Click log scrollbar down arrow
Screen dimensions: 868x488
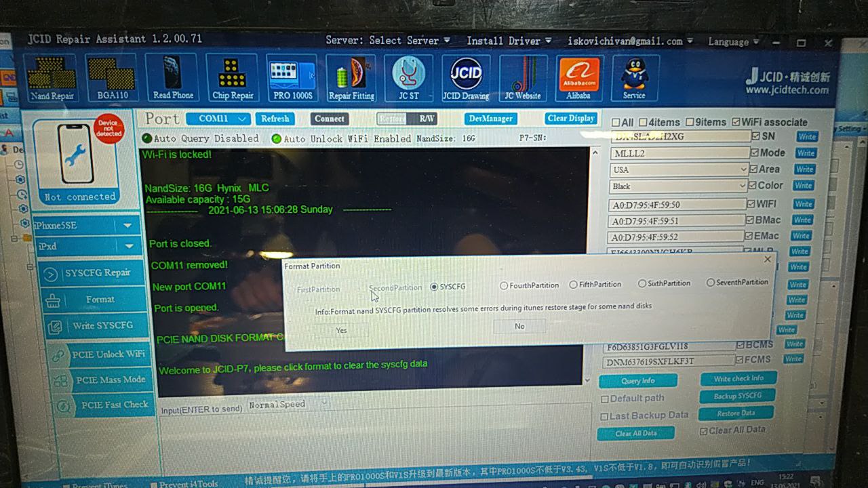(587, 380)
